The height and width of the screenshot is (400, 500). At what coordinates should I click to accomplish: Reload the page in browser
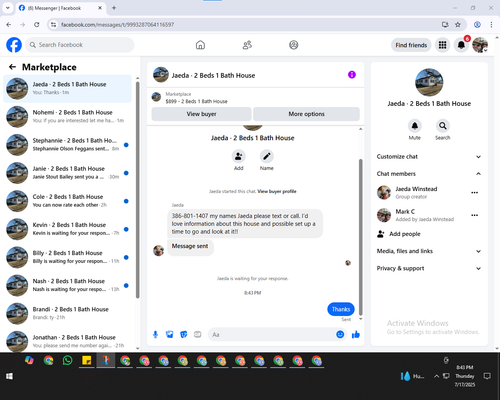click(37, 24)
